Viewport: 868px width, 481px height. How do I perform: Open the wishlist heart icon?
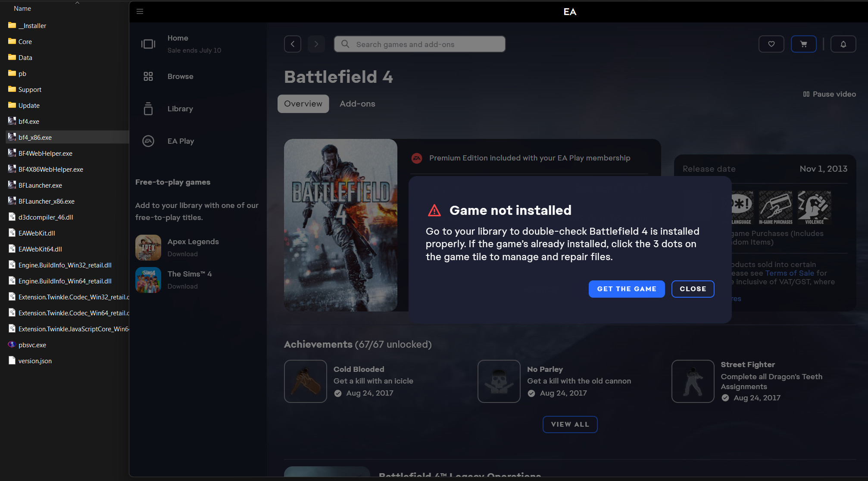(771, 44)
